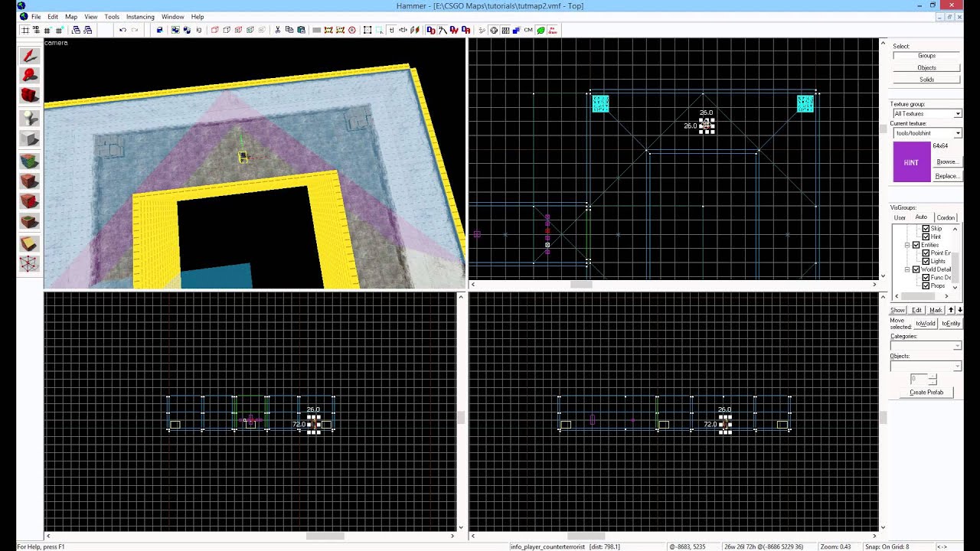The image size is (980, 551).
Task: Click the Undo arrow
Action: point(122,30)
